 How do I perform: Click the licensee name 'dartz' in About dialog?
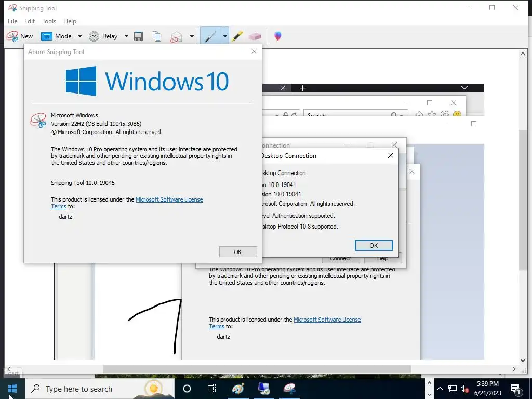[65, 217]
